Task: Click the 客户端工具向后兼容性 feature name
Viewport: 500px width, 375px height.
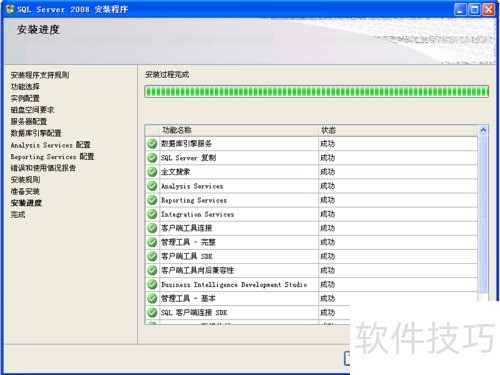Action: click(197, 270)
